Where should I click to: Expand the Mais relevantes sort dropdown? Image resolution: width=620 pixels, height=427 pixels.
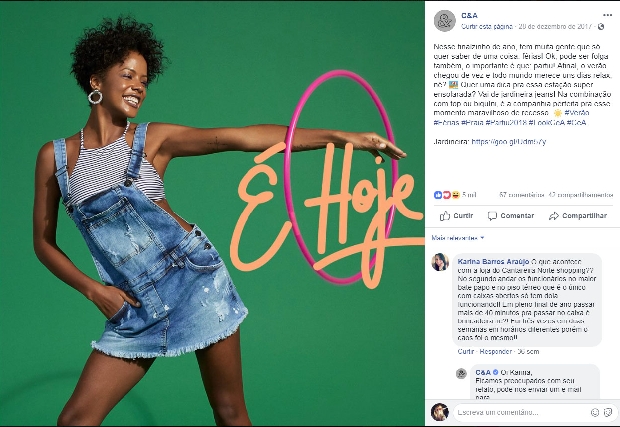(x=458, y=238)
